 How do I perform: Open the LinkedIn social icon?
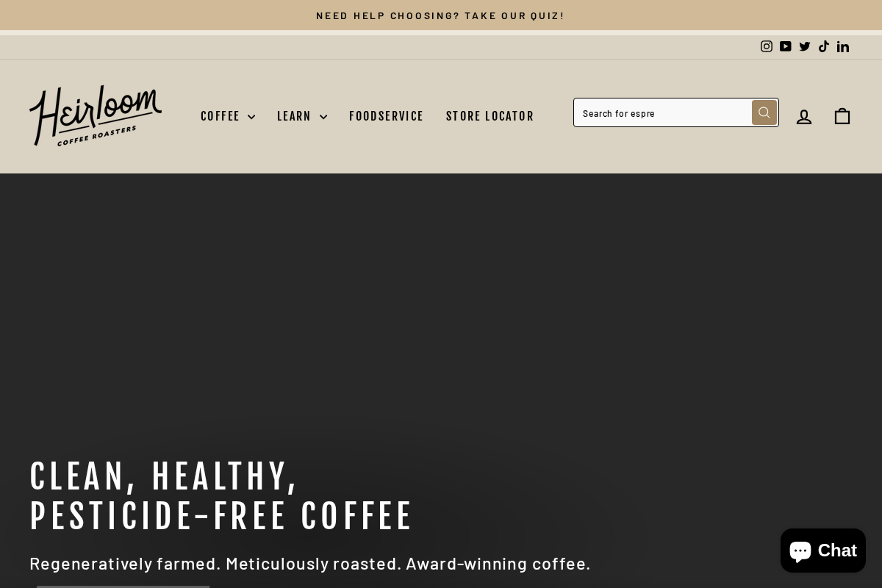[x=843, y=46]
